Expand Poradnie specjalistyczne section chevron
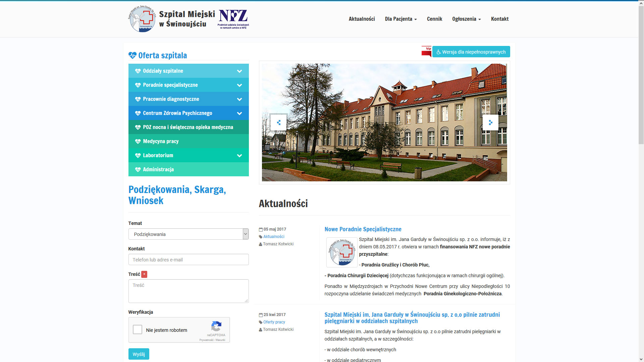 tap(239, 85)
